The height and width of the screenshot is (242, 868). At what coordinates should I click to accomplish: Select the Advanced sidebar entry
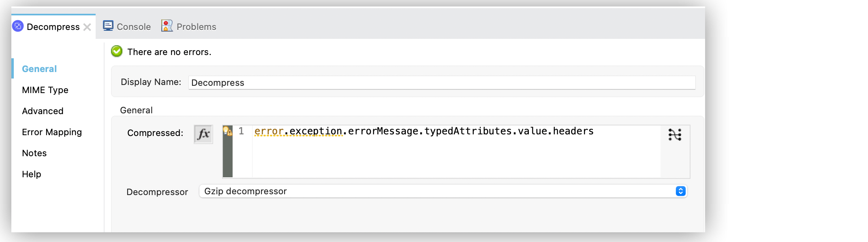click(x=43, y=111)
